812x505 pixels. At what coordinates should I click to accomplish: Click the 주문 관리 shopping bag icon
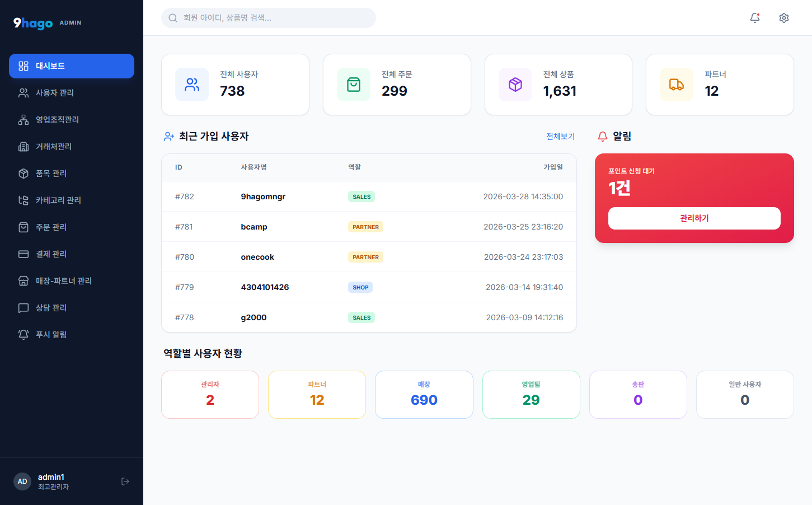23,227
